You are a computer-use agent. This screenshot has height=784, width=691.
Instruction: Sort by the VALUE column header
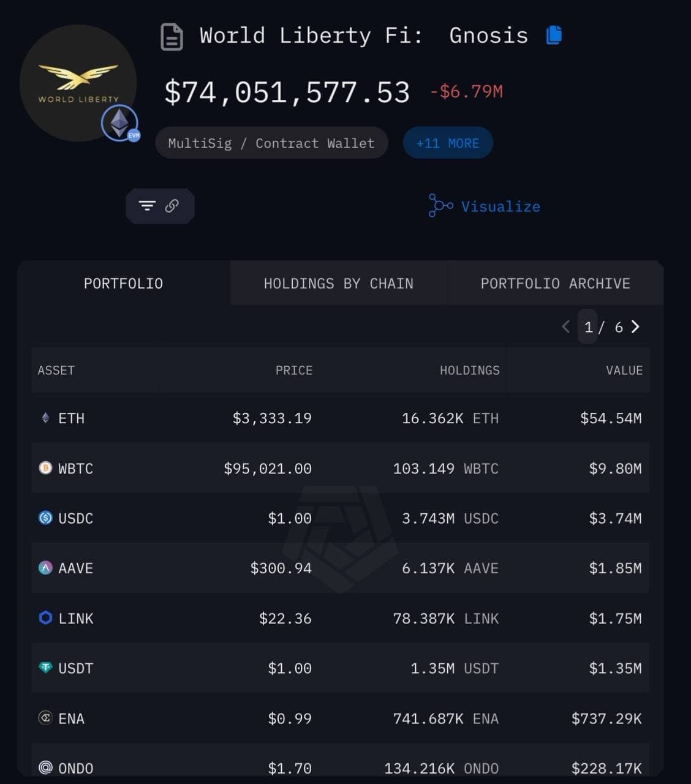click(x=624, y=370)
